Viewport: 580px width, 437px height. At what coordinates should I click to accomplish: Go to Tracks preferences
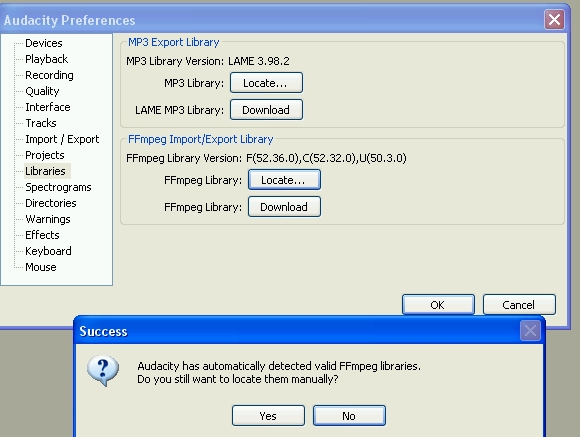[41, 123]
